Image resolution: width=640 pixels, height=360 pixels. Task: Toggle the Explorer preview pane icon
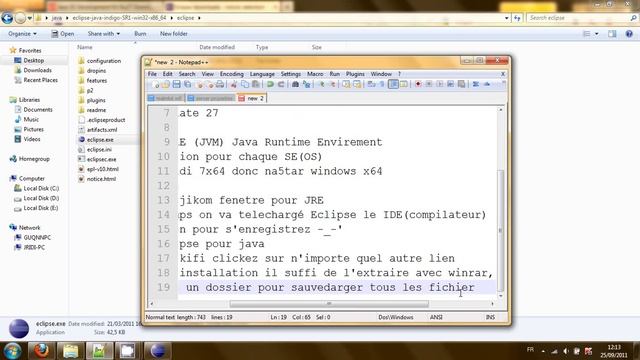(x=612, y=34)
